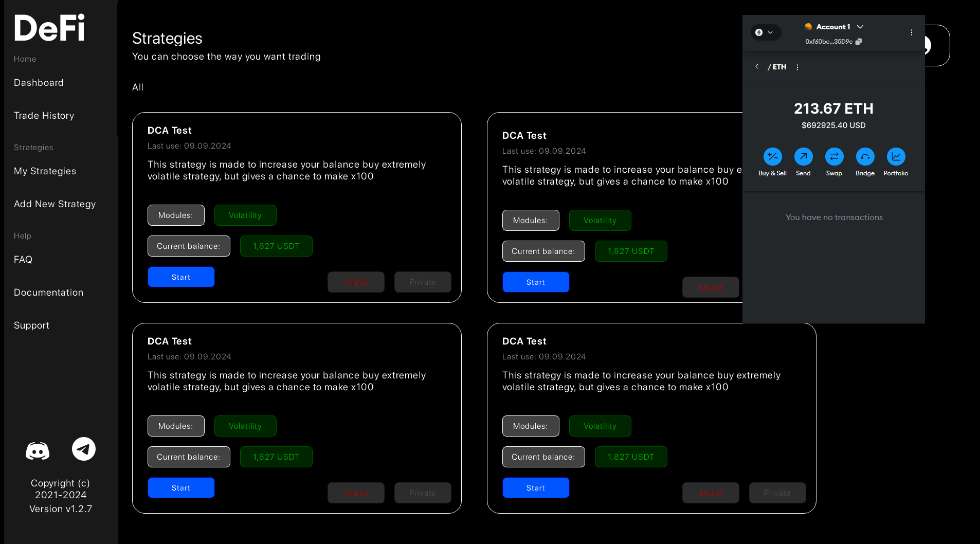Click the Account 1 avatar icon
The image size is (980, 544).
(808, 27)
